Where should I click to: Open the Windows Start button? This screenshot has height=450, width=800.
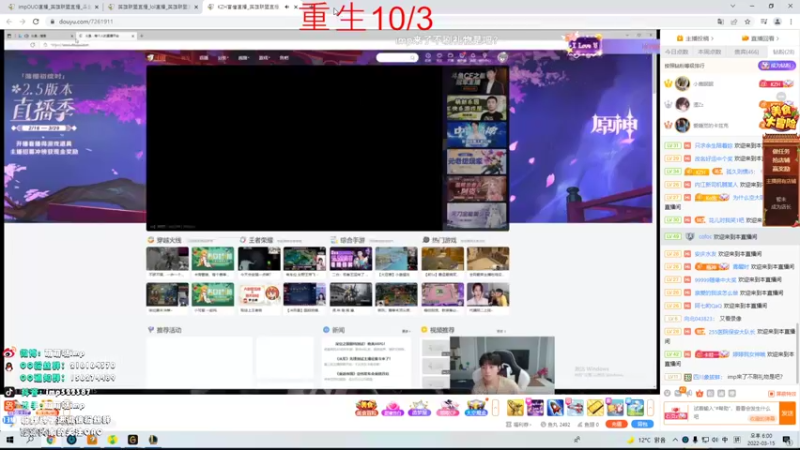click(9, 440)
